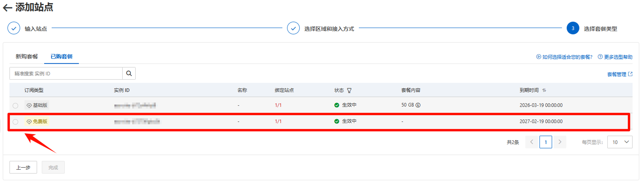Click the external link icon beside 套餐管理
The image size is (644, 185).
[630, 74]
